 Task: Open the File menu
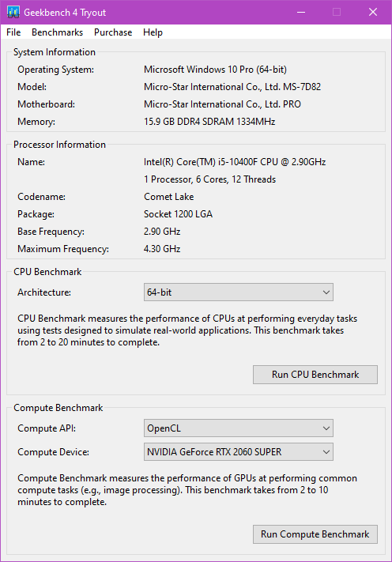point(13,32)
